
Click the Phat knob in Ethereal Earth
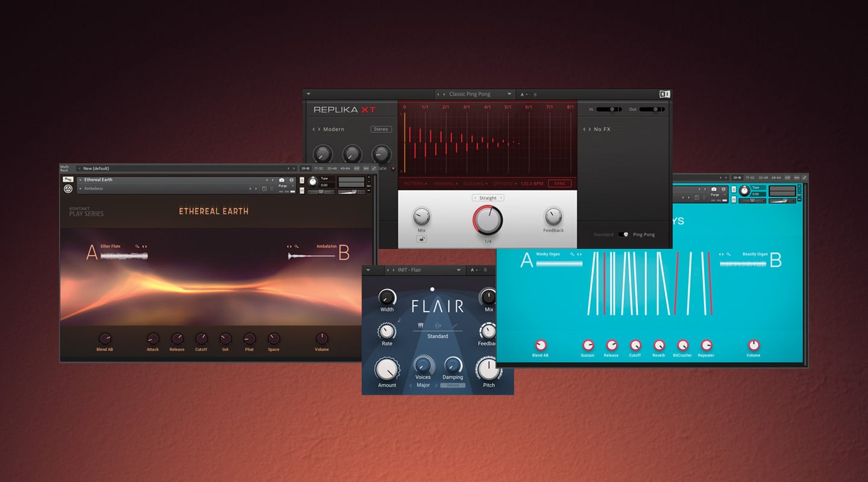[x=250, y=339]
